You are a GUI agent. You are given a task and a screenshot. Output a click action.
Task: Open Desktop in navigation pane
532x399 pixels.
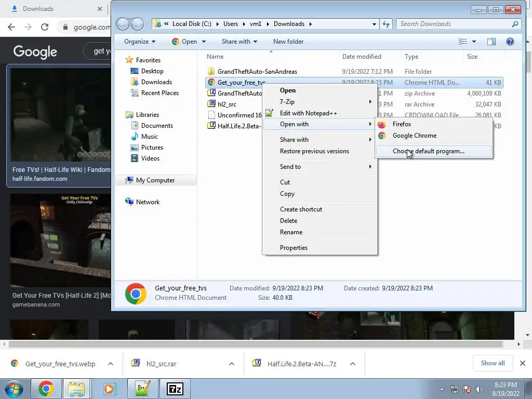[x=152, y=71]
